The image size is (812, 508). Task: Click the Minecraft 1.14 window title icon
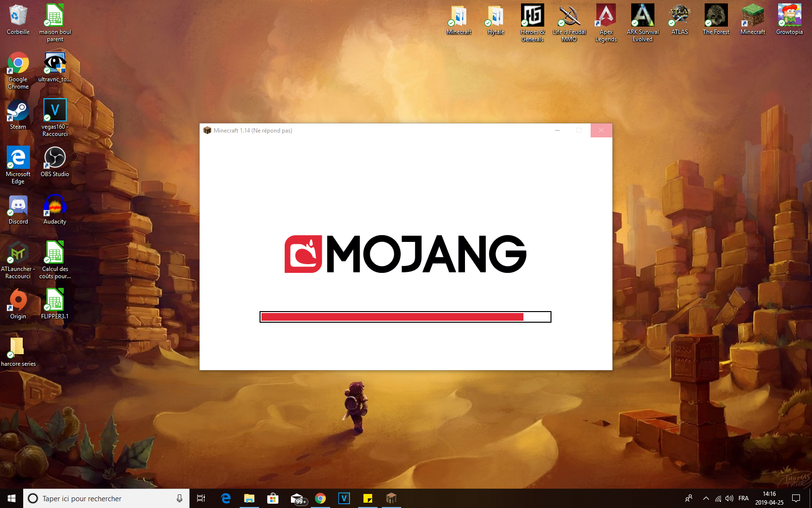[x=207, y=130]
